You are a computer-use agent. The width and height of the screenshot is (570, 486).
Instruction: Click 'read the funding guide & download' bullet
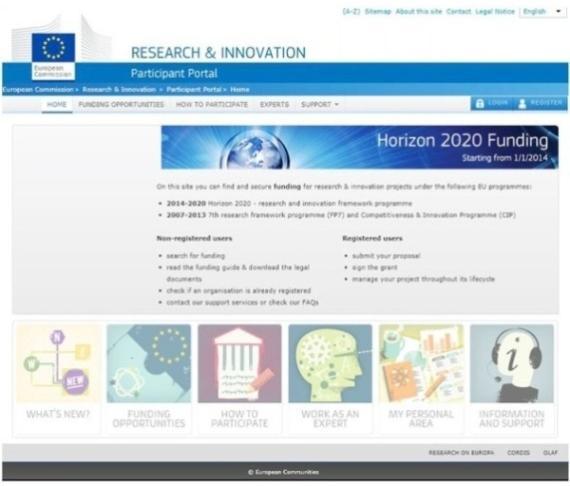(238, 273)
